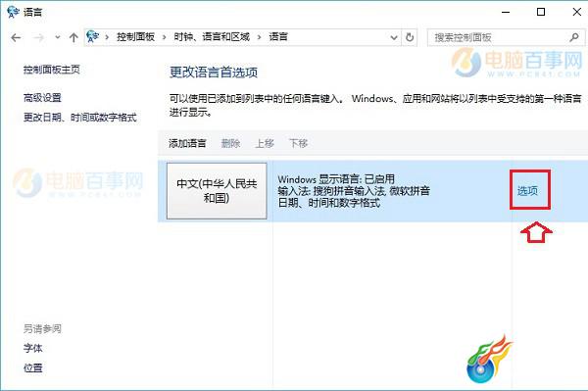Click 语言 breadcrumb item in address bar
The height and width of the screenshot is (391, 588).
(x=278, y=36)
